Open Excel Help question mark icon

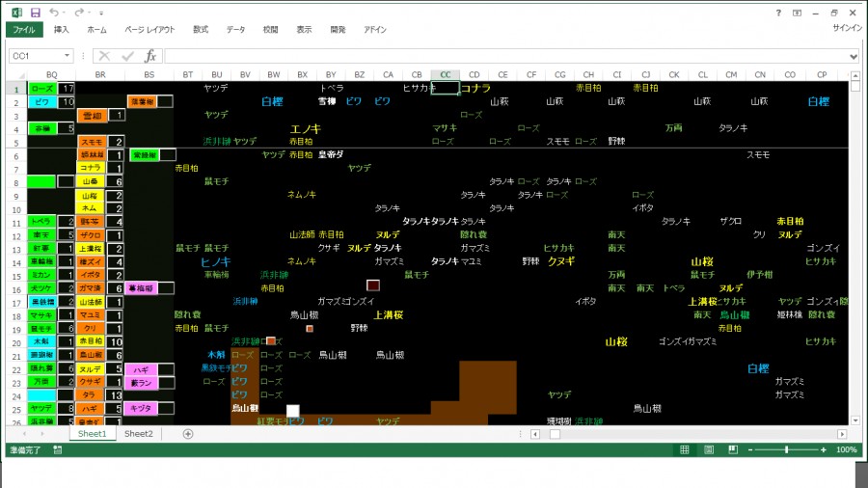click(x=779, y=13)
